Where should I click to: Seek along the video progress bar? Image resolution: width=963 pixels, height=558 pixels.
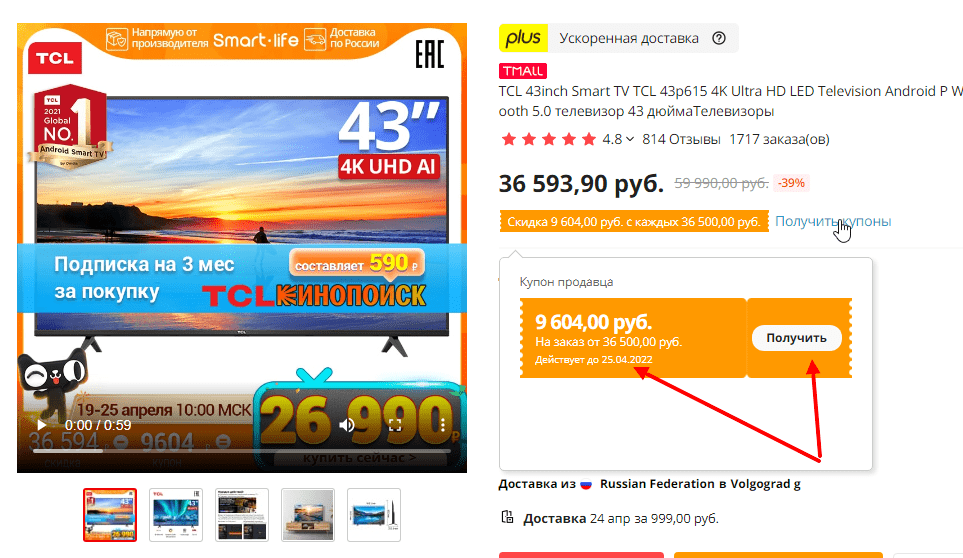[x=242, y=451]
